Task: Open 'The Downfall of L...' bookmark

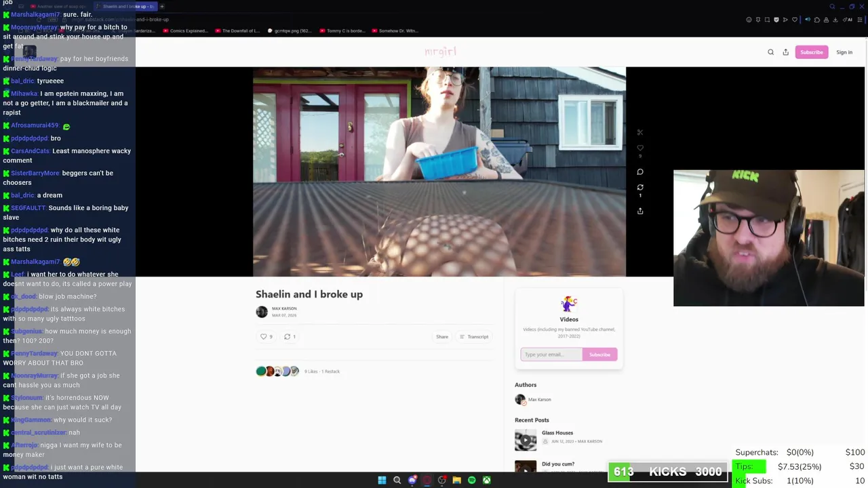Action: click(x=237, y=30)
